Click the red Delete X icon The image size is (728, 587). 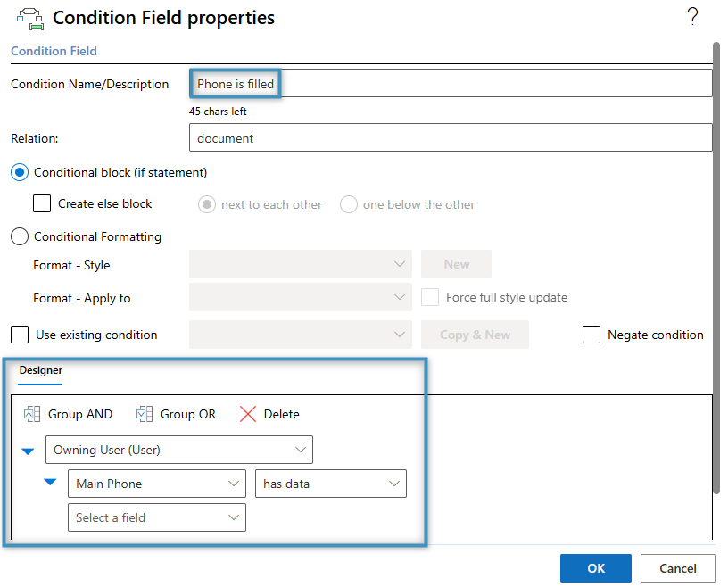coord(248,414)
